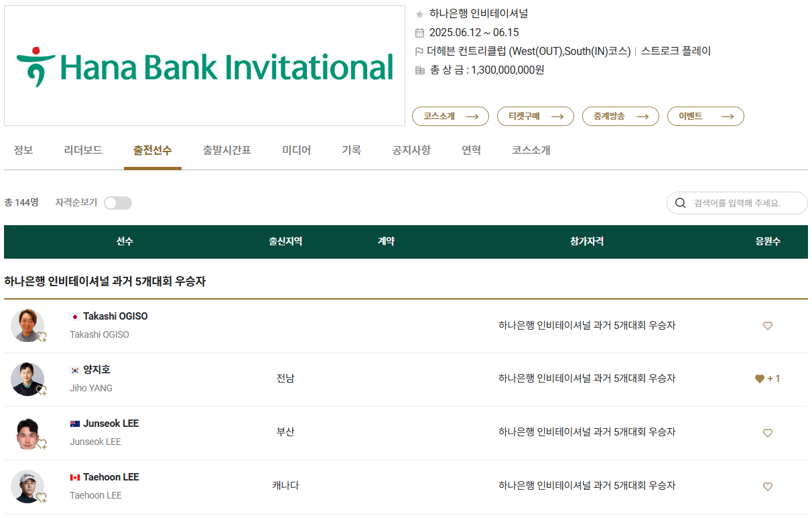Click the 출신지역 column header
Screen dimensions: 812x518
tap(285, 242)
